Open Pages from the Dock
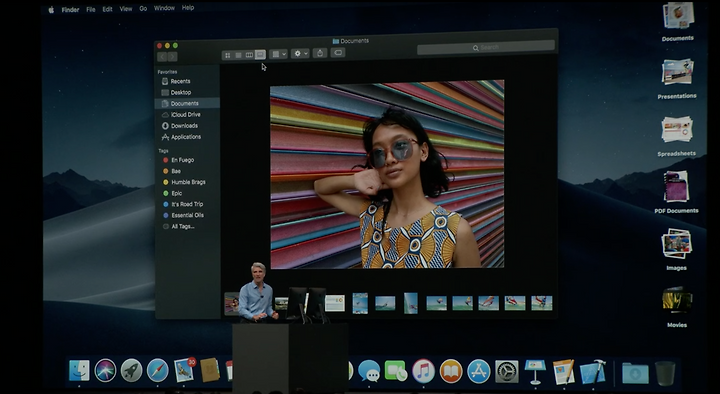Image resolution: width=720 pixels, height=394 pixels. [563, 371]
